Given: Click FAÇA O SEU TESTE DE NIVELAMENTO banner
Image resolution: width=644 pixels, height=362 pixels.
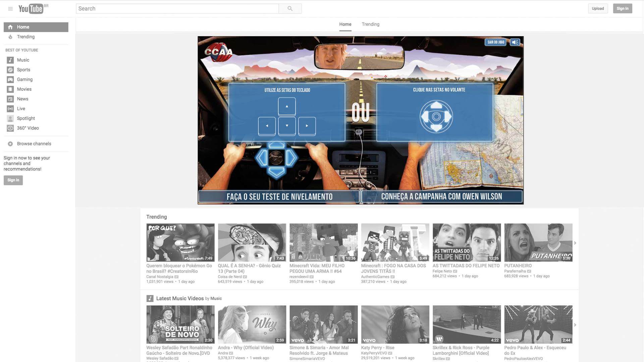Looking at the screenshot, I should coord(279,197).
